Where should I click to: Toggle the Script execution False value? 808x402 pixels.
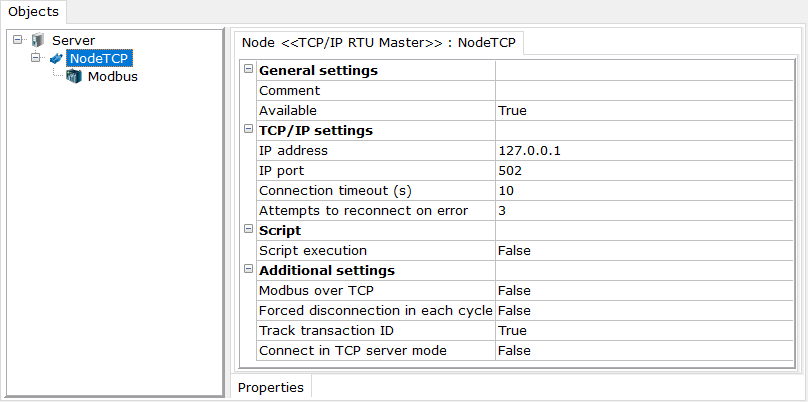tap(644, 250)
